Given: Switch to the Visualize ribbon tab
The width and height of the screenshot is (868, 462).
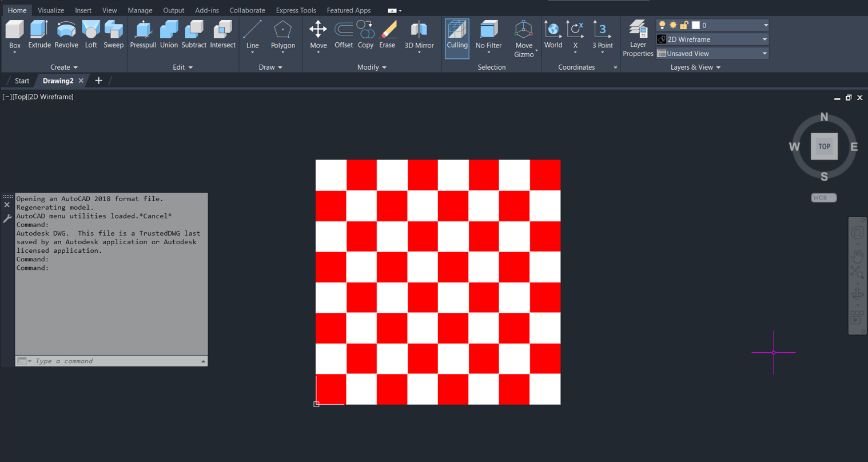Looking at the screenshot, I should tap(51, 10).
